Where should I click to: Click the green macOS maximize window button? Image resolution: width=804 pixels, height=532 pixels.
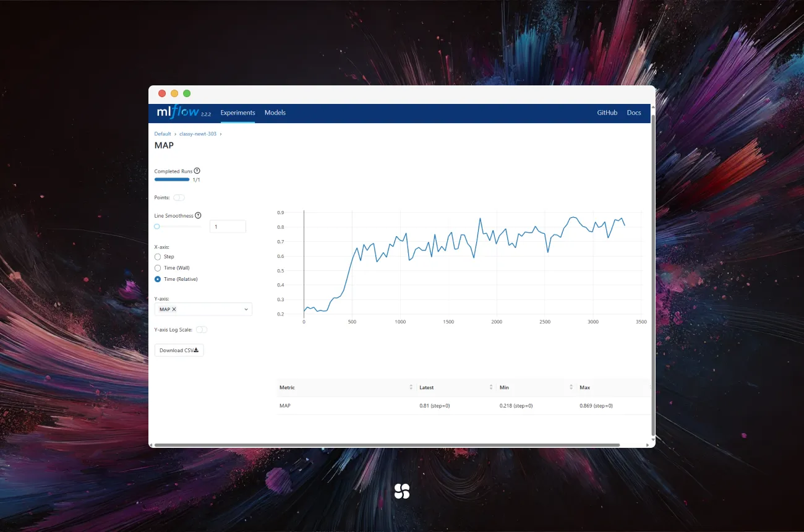pyautogui.click(x=187, y=93)
